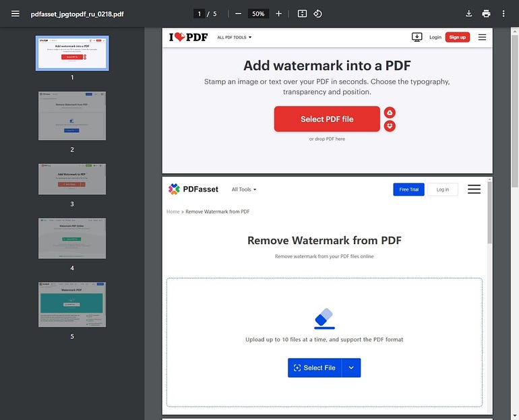
Task: Click the scrollbar down arrow
Action: (515, 415)
